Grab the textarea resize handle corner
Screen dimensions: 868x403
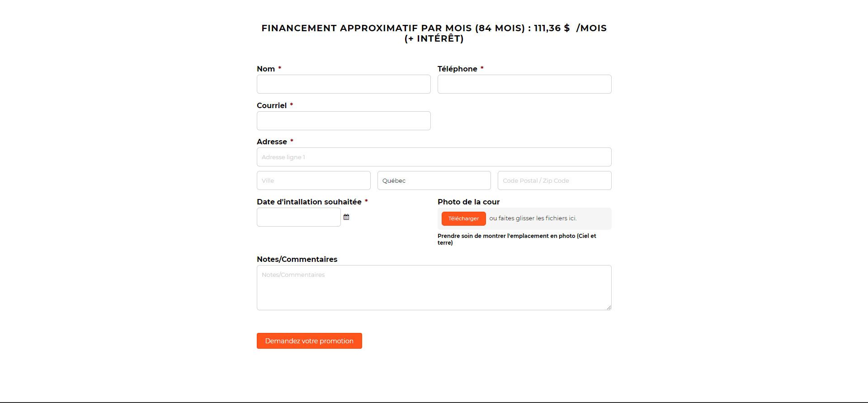(x=609, y=308)
